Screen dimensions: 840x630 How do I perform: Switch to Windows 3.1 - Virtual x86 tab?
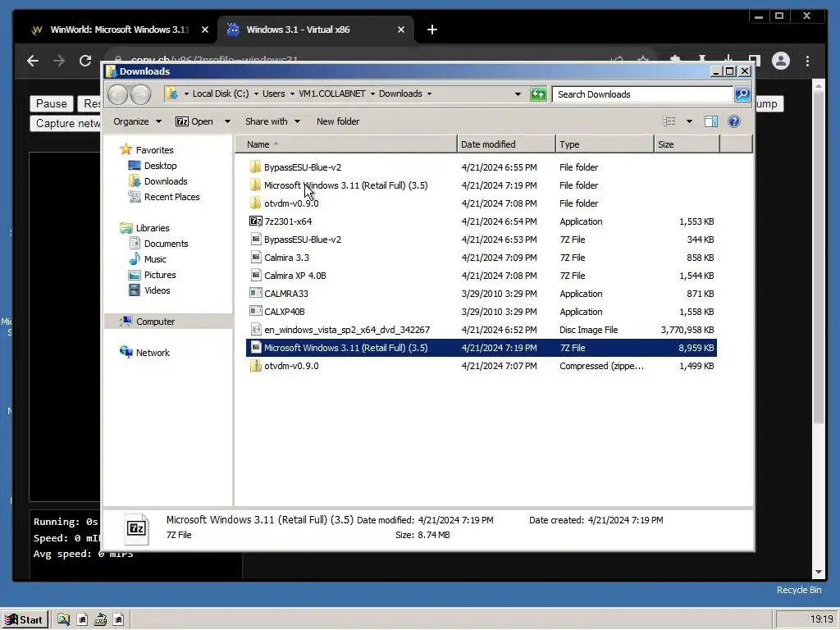316,30
